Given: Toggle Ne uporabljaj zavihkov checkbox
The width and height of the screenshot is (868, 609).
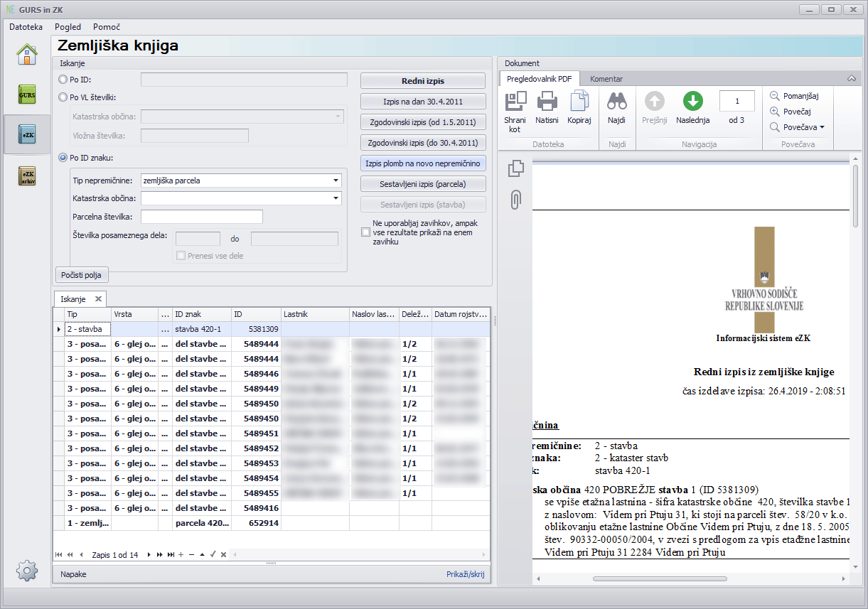Looking at the screenshot, I should (x=365, y=232).
